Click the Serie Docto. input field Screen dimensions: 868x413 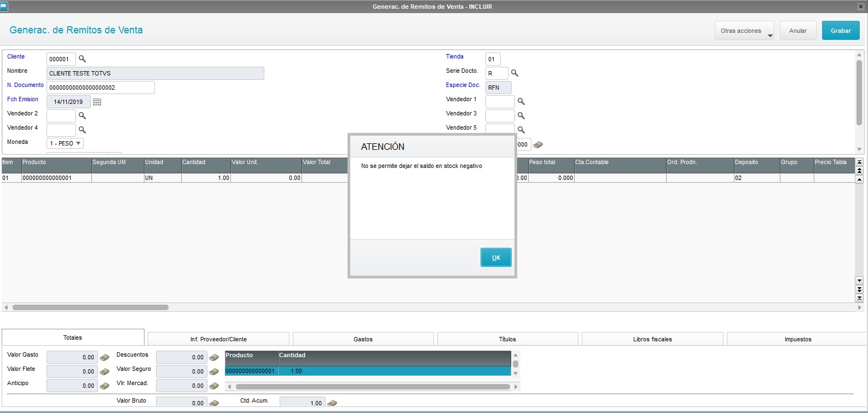click(497, 73)
